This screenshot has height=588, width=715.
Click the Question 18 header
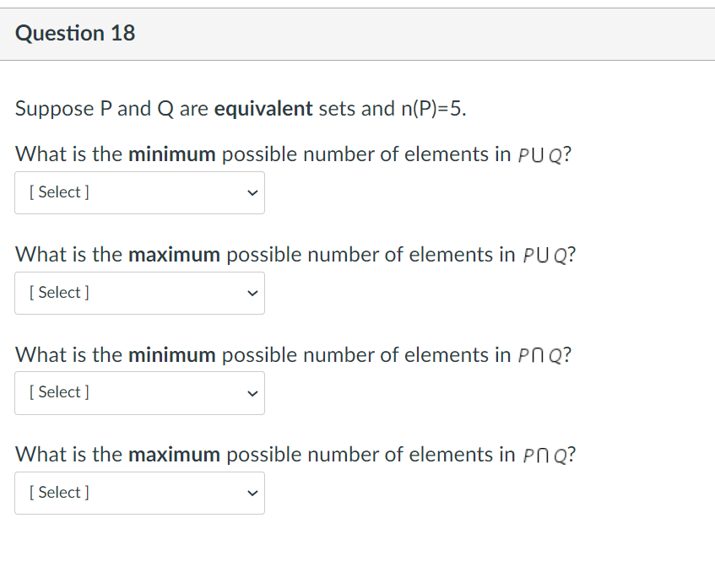pyautogui.click(x=75, y=34)
